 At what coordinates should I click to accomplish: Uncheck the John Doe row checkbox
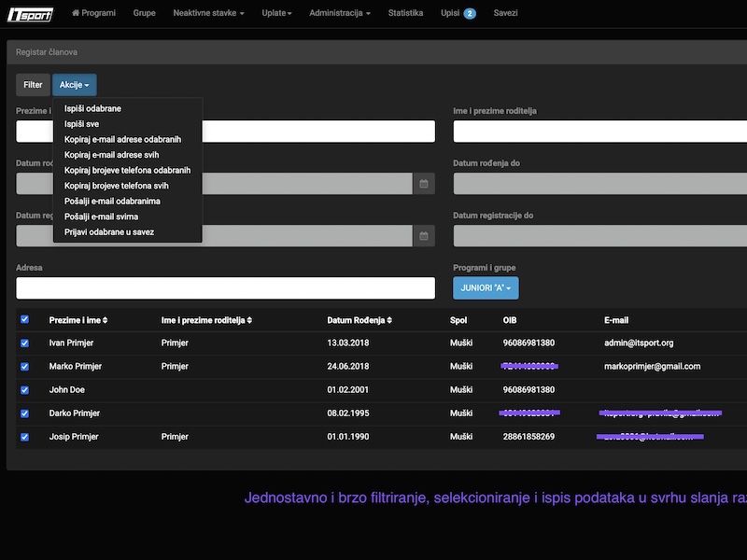pos(24,389)
